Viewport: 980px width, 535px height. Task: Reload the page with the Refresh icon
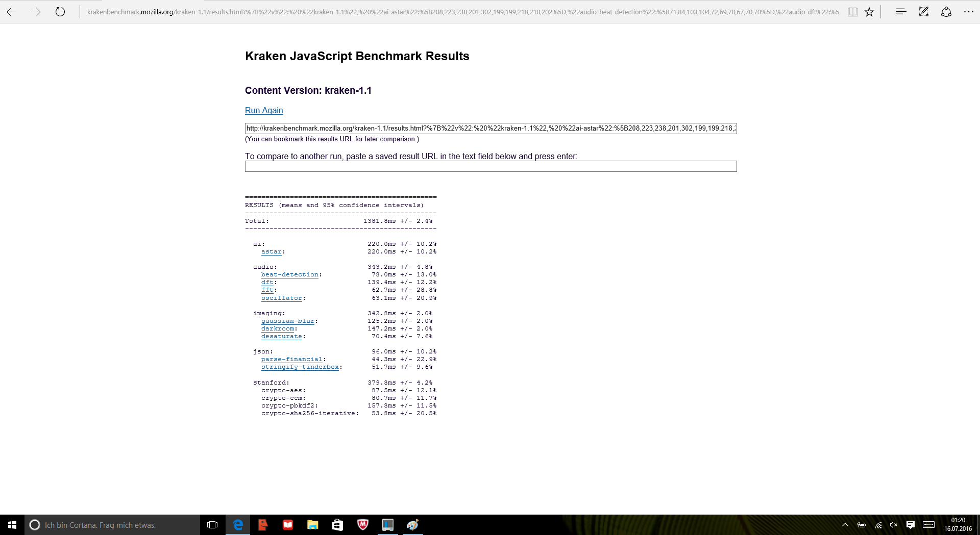tap(60, 12)
